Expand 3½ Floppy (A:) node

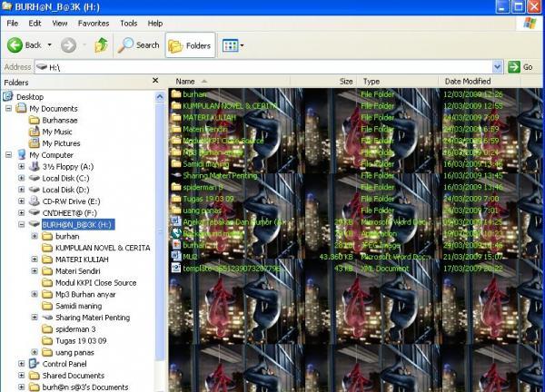point(22,167)
